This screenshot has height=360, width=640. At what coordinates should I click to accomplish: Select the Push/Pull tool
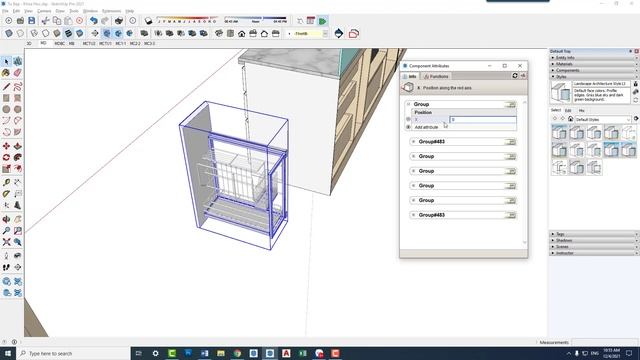point(18,146)
